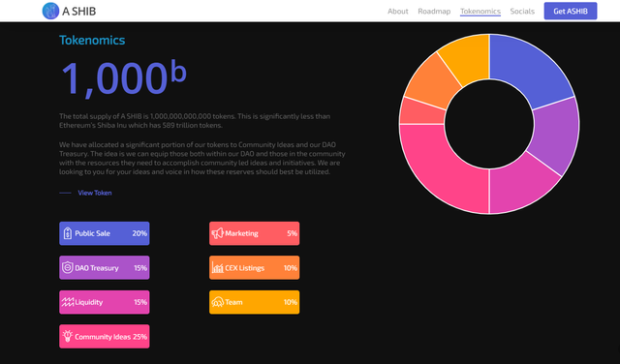Click the A SHIB brand name text

click(x=79, y=11)
